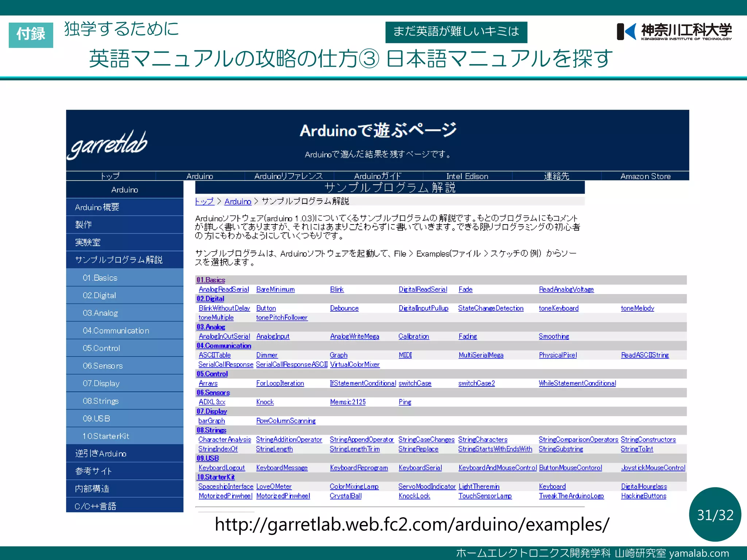
Task: Open 10.StarterKit in the sidebar
Action: pos(125,436)
